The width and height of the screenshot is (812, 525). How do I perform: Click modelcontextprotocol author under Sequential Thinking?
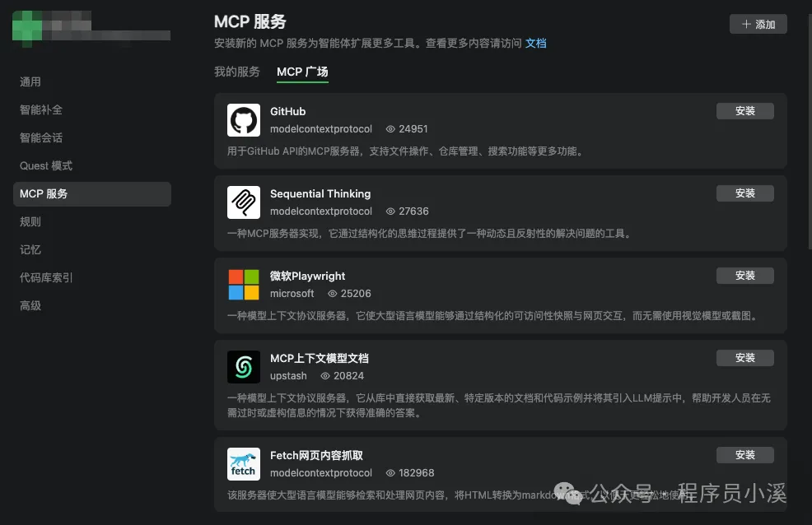coord(321,211)
